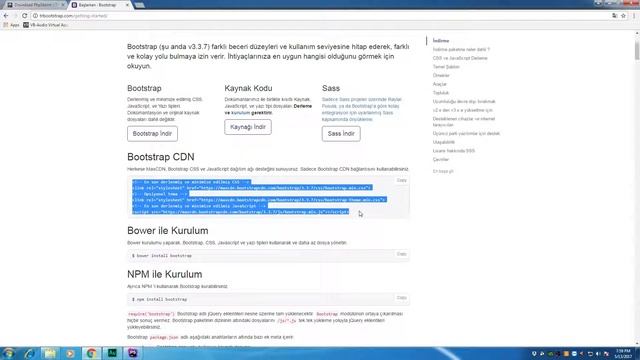Open the dark green app in taskbar
This screenshot has width=640, height=360.
pos(112,353)
